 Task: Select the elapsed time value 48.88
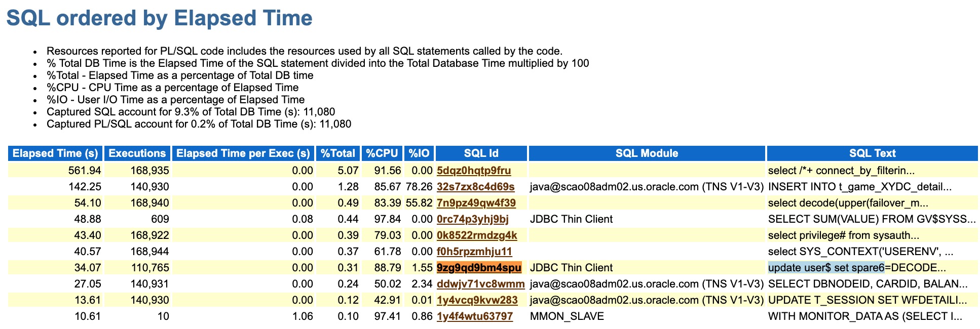88,219
